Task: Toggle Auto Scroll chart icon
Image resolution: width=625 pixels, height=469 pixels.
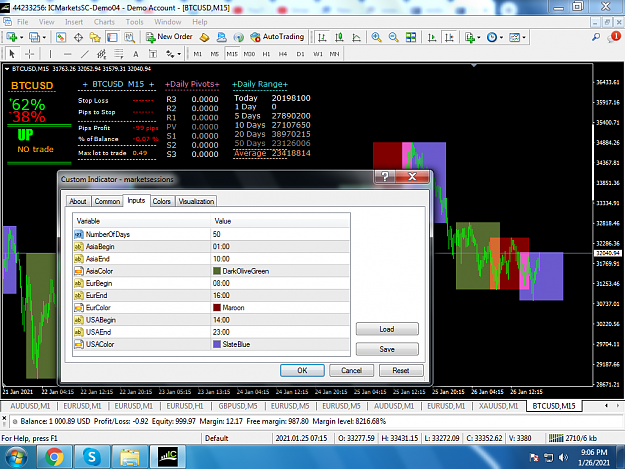Action: [432, 37]
